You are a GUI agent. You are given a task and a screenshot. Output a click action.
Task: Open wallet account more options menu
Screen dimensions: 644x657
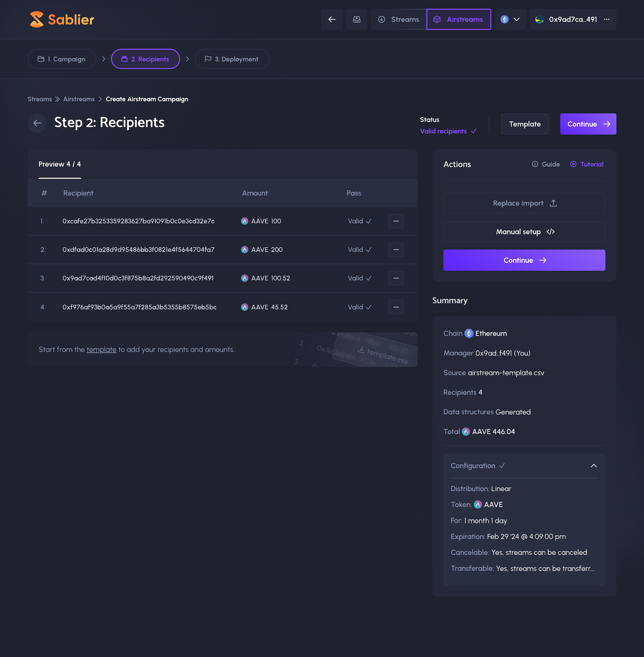coord(607,19)
